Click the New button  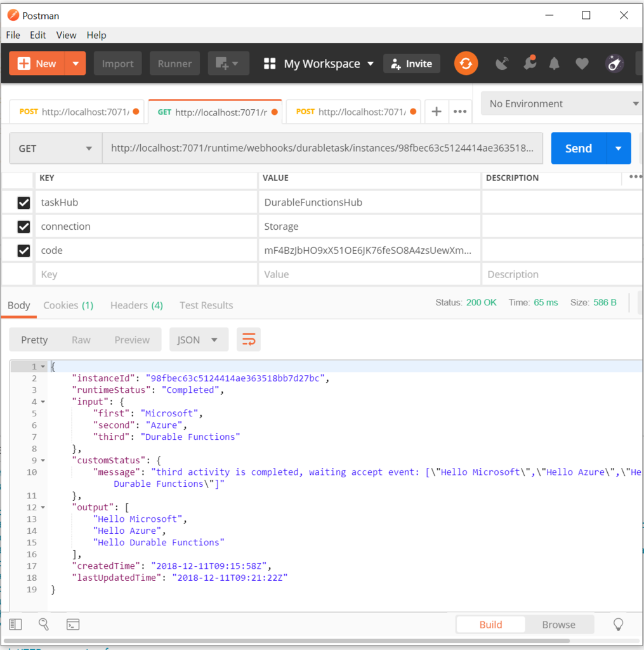coord(37,63)
